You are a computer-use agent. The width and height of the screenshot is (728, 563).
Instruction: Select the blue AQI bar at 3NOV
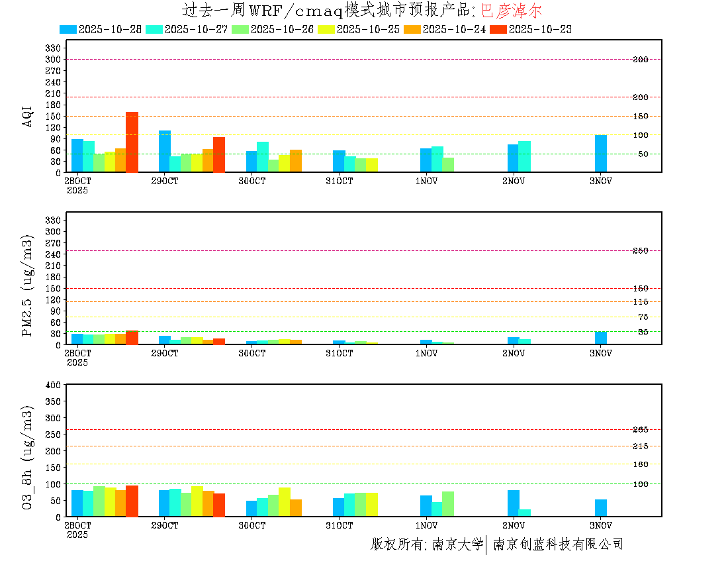tap(600, 154)
